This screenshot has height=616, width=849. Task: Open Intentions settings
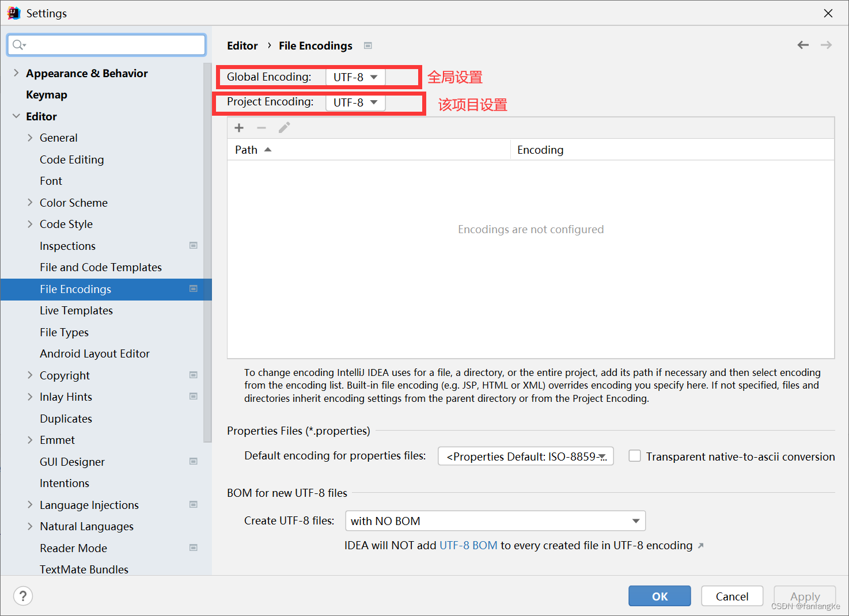(x=65, y=483)
